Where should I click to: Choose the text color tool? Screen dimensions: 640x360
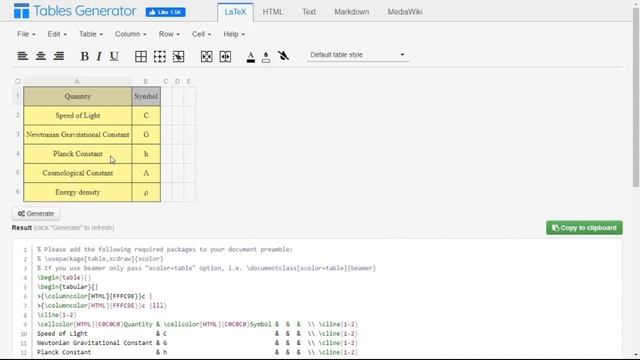[x=251, y=57]
